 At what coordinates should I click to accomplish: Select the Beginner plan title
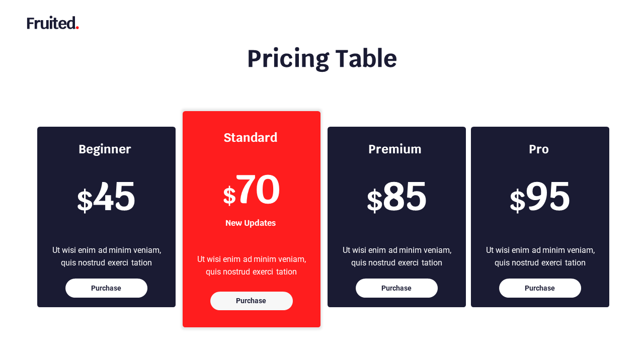(105, 149)
